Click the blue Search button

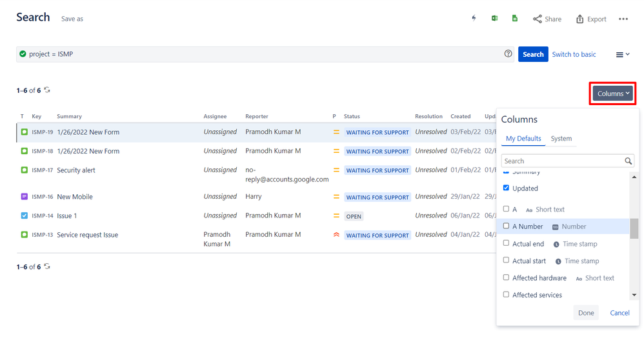[x=532, y=54]
